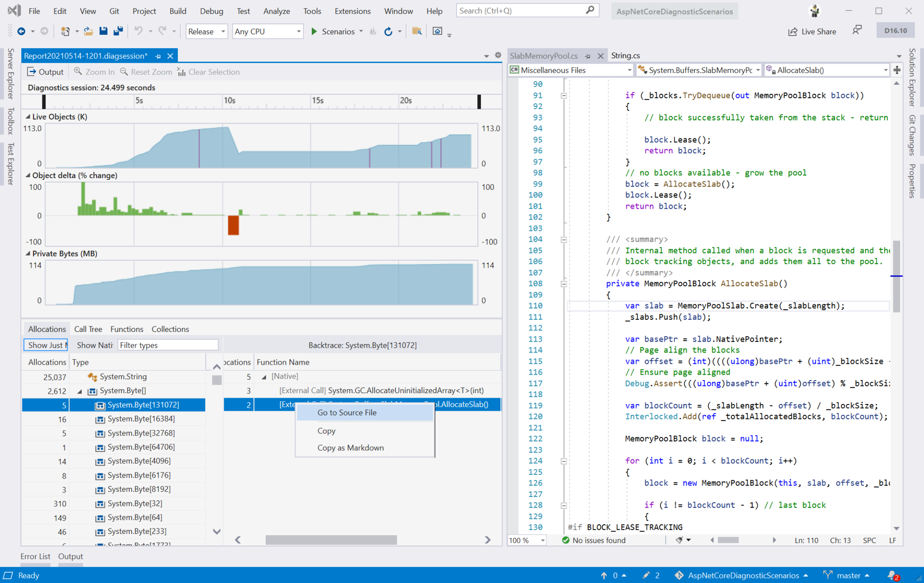This screenshot has height=583, width=924.
Task: Open Find in Files folder-search icon
Action: coord(417,31)
